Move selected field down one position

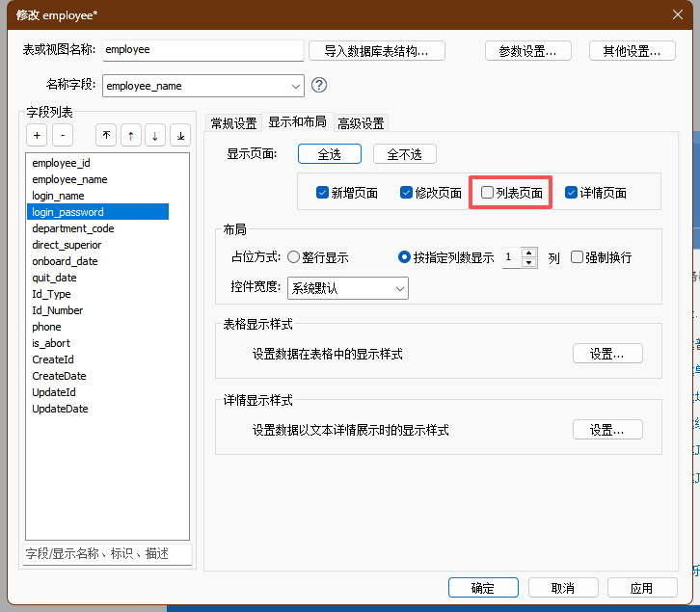155,136
